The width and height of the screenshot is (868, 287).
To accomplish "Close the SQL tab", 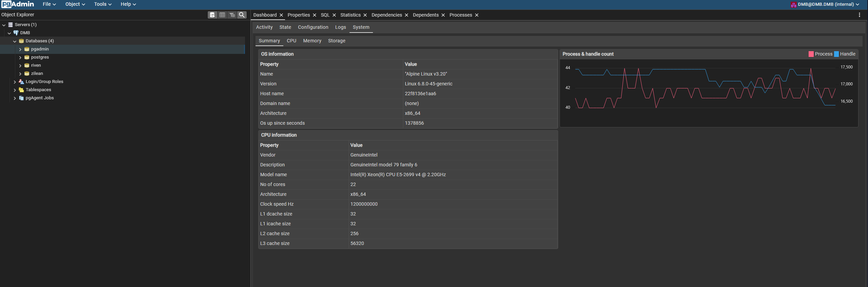I will (x=334, y=15).
